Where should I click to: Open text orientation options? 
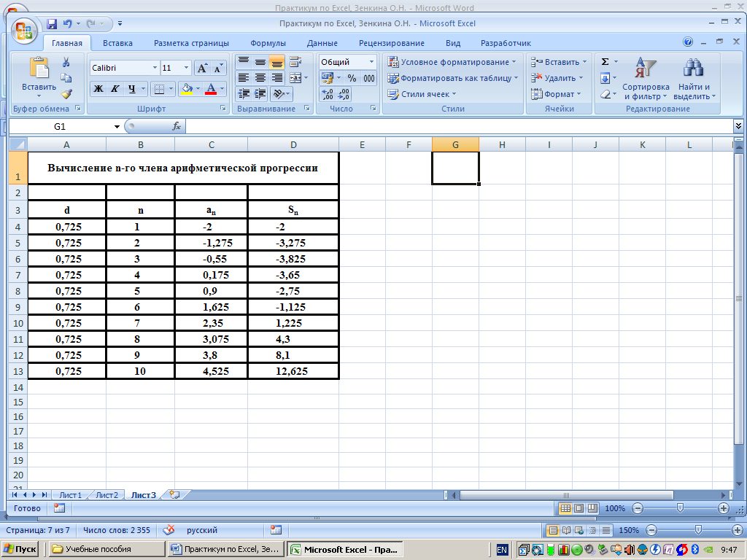click(281, 94)
